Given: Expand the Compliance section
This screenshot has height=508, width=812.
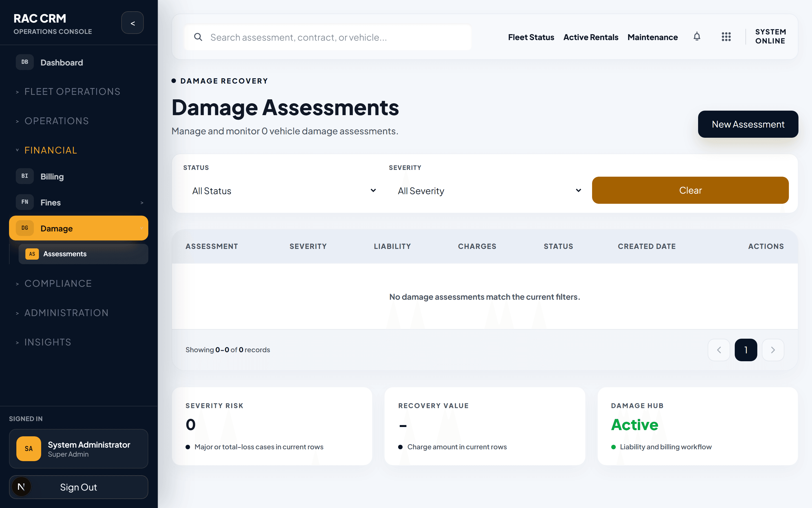Looking at the screenshot, I should [x=54, y=284].
